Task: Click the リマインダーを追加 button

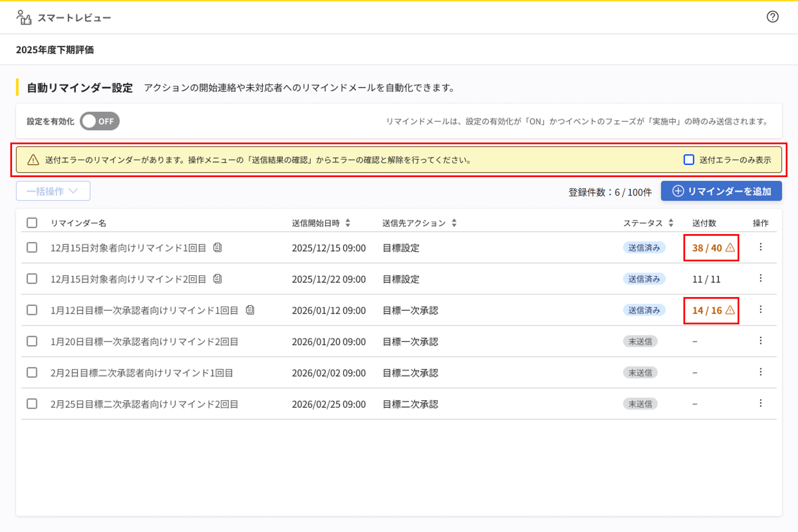Action: (x=721, y=191)
